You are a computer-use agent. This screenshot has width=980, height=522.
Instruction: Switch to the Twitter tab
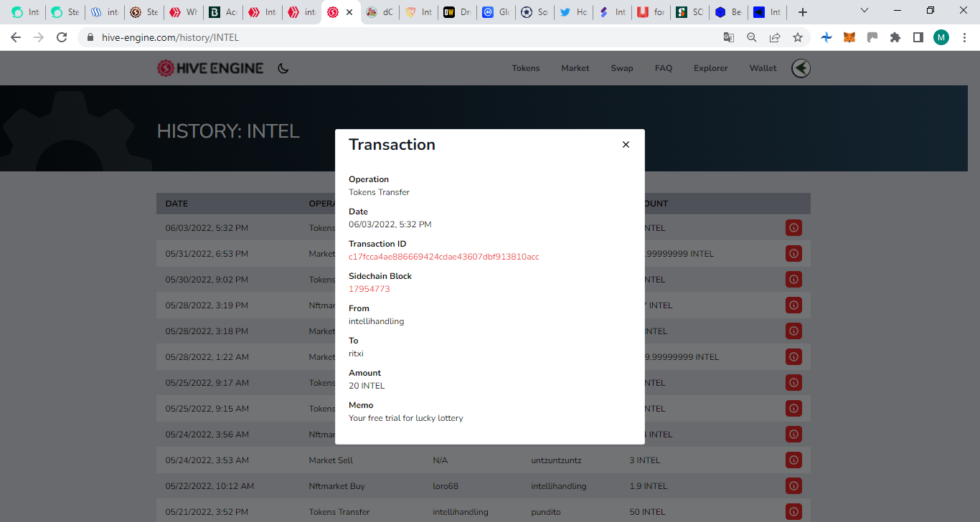click(574, 12)
